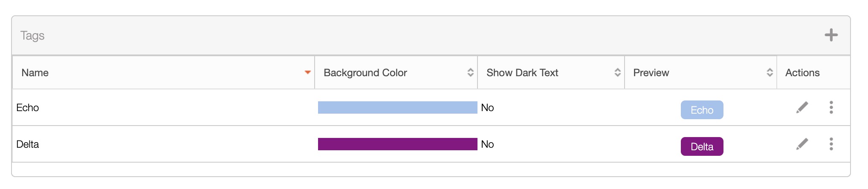Edit the Echo tag with pencil icon

[802, 108]
